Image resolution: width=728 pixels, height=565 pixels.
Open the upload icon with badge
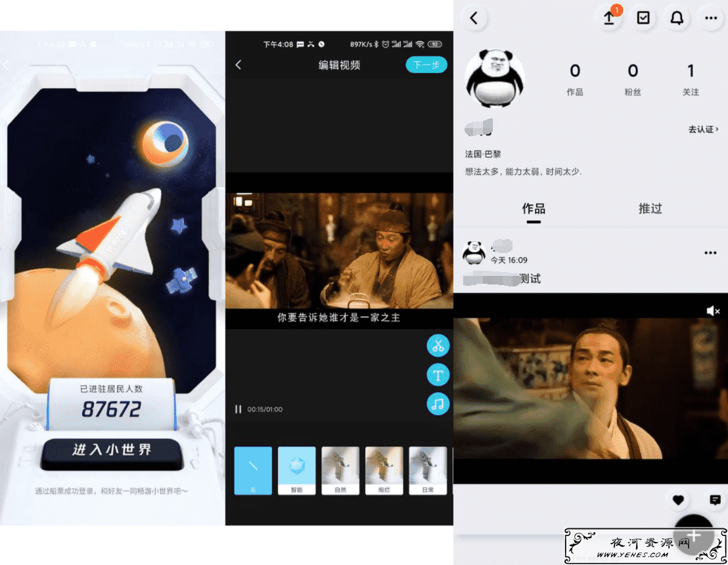[x=610, y=18]
